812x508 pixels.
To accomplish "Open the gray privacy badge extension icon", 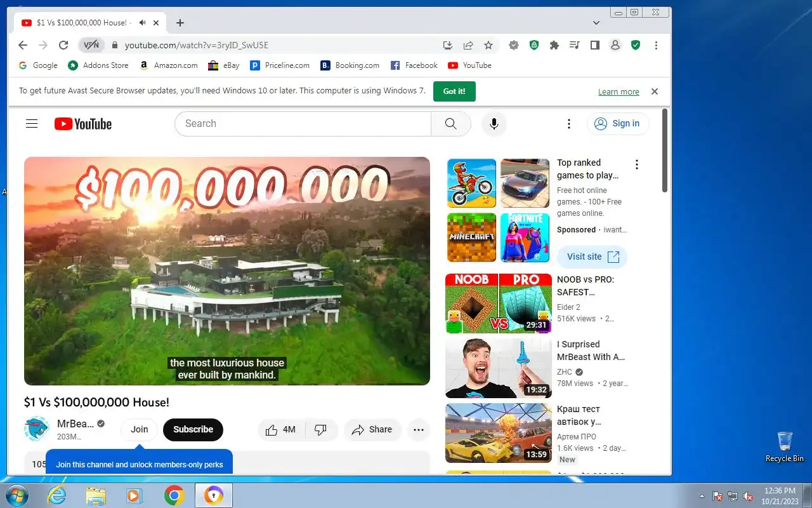I will tap(514, 45).
